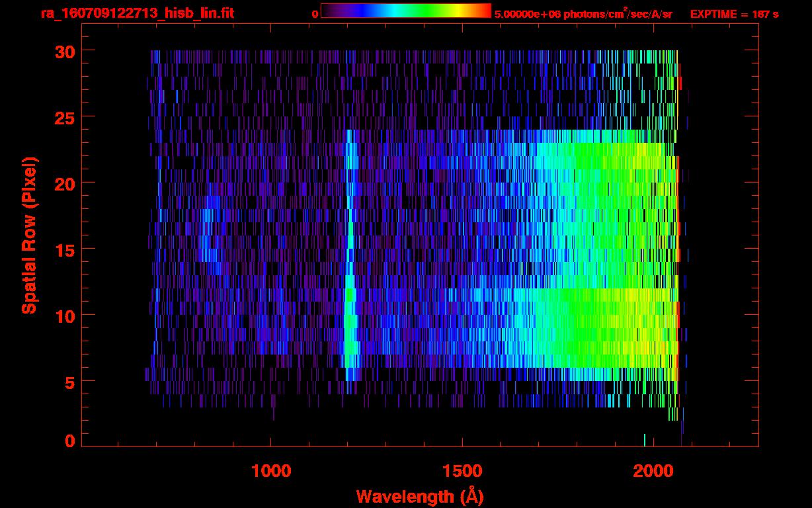Click the 2000 wavelength tick label
The width and height of the screenshot is (812, 508).
point(653,470)
